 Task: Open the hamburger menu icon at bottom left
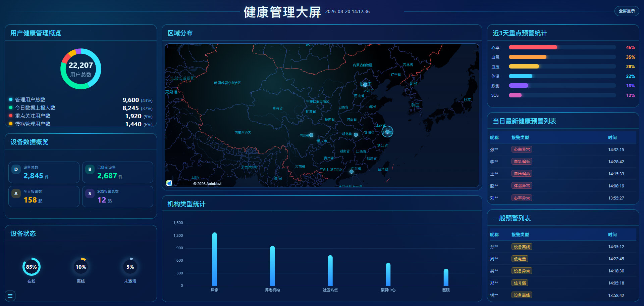[10, 296]
